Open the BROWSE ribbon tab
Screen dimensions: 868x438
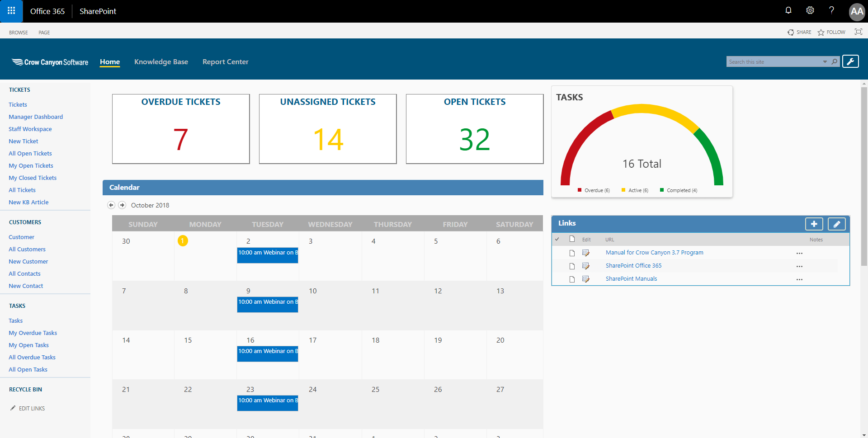point(19,33)
